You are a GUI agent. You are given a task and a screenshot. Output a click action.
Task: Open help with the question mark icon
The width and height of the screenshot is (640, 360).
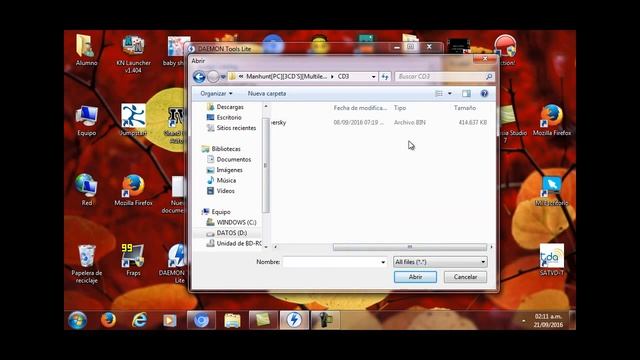coord(484,93)
